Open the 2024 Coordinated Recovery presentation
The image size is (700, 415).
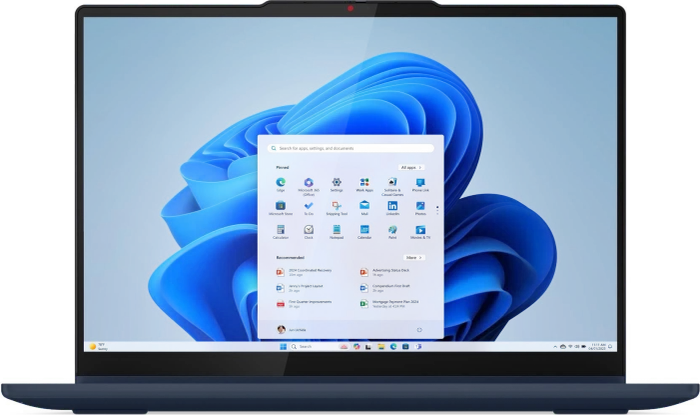[x=305, y=272]
